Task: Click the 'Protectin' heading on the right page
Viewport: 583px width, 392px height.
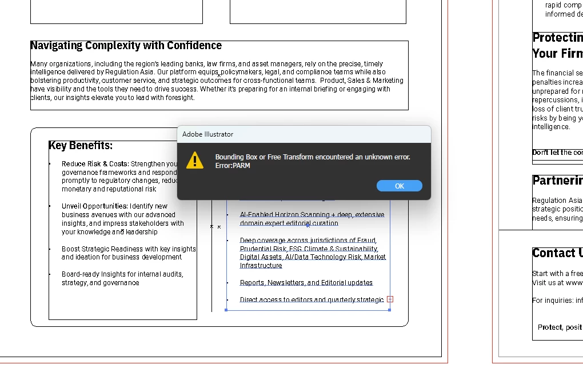Action: (557, 38)
